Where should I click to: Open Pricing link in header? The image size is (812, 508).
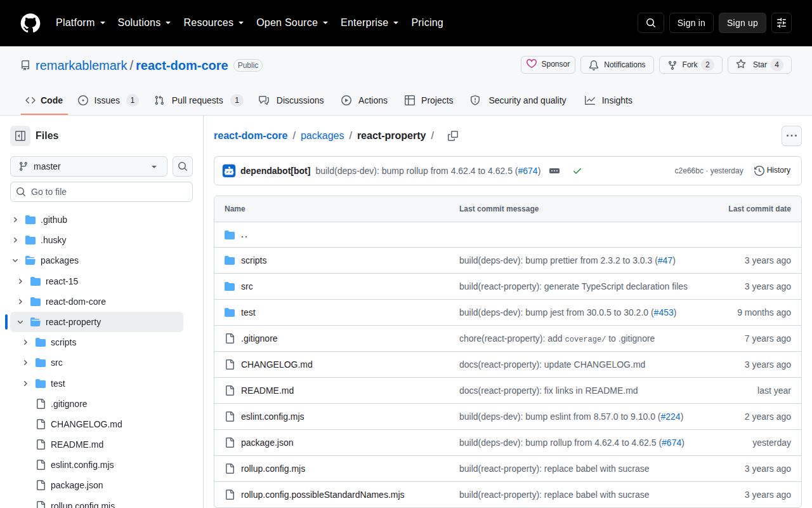point(427,23)
